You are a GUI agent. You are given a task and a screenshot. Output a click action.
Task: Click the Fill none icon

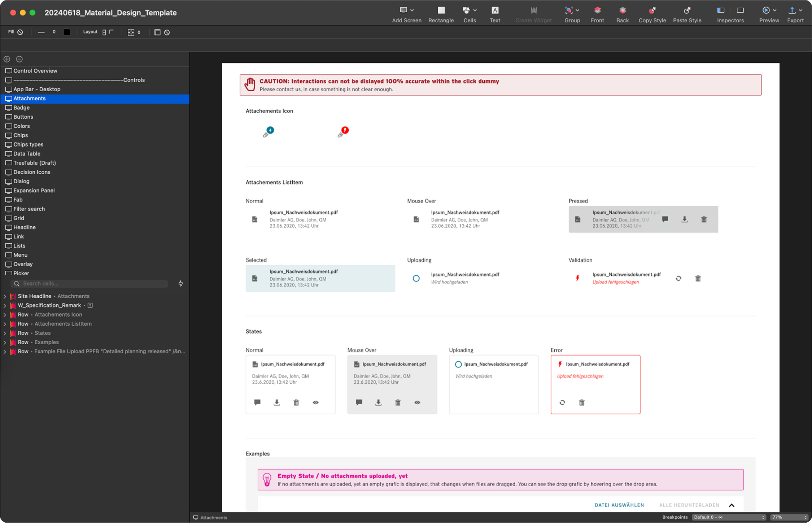(20, 32)
